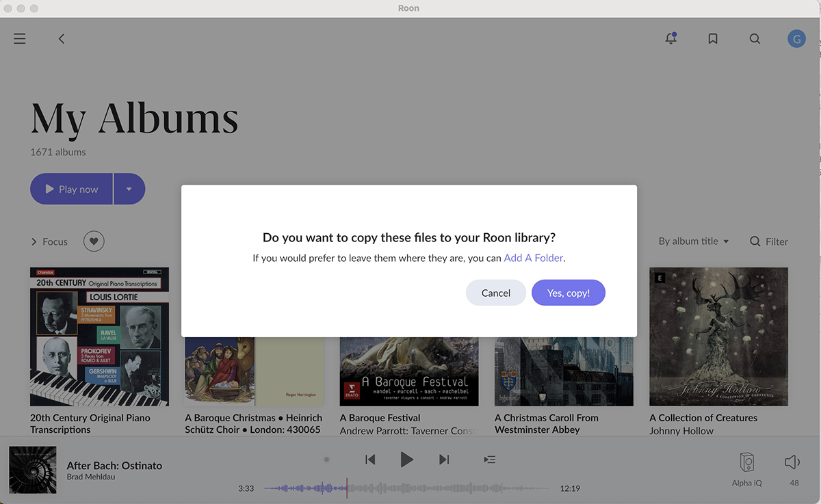821x504 pixels.
Task: Click the now playing album artwork
Action: (33, 470)
